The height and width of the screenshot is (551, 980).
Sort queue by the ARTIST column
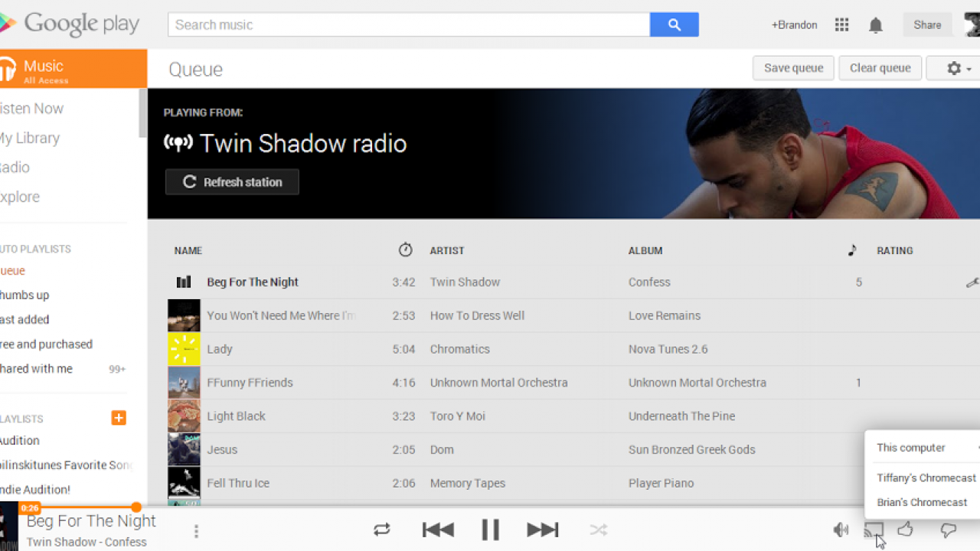447,250
